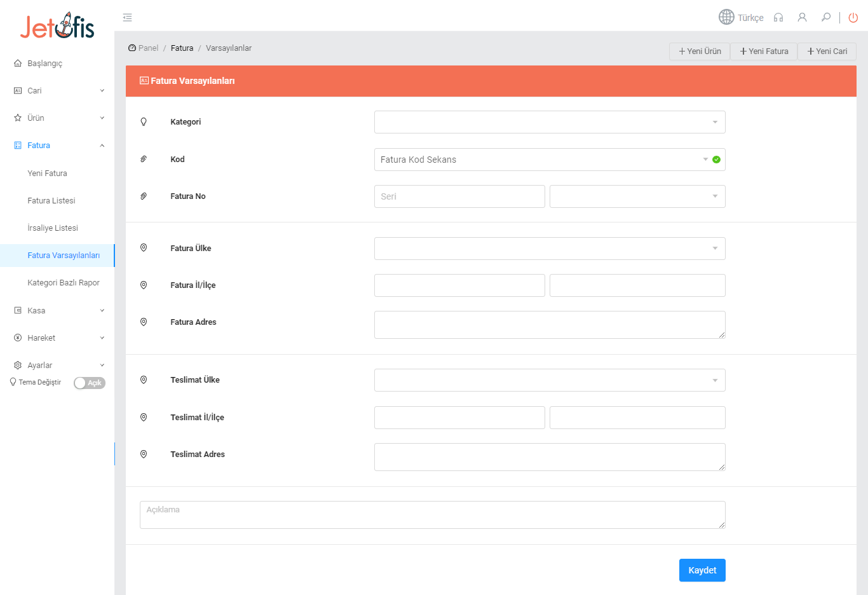The height and width of the screenshot is (595, 868).
Task: Click the Hareket currency icon
Action: coord(18,338)
